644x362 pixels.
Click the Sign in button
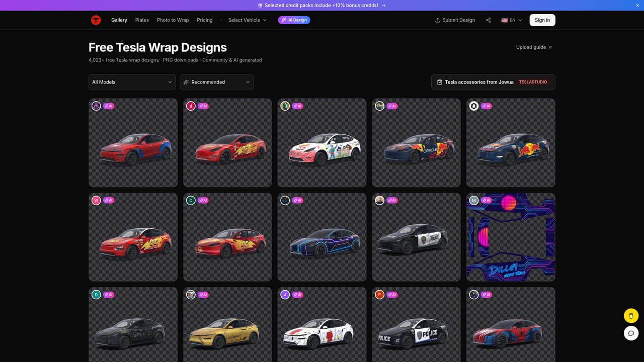(542, 20)
